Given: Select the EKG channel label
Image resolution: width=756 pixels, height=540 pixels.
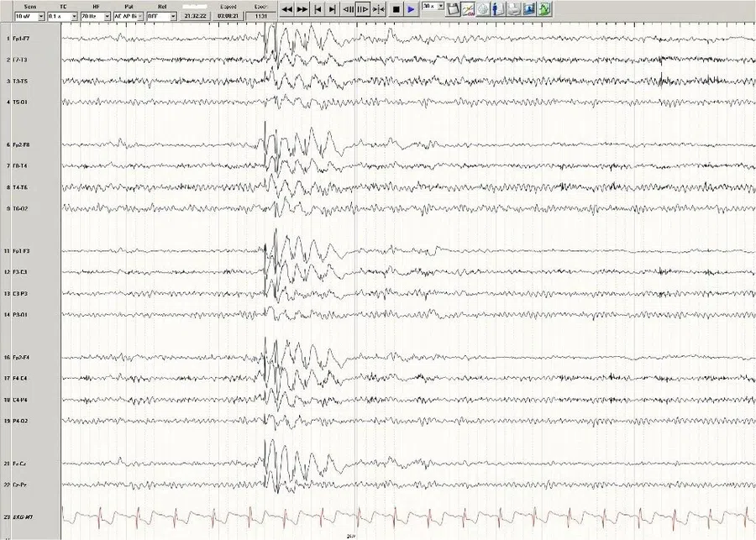Looking at the screenshot, I should [x=23, y=516].
